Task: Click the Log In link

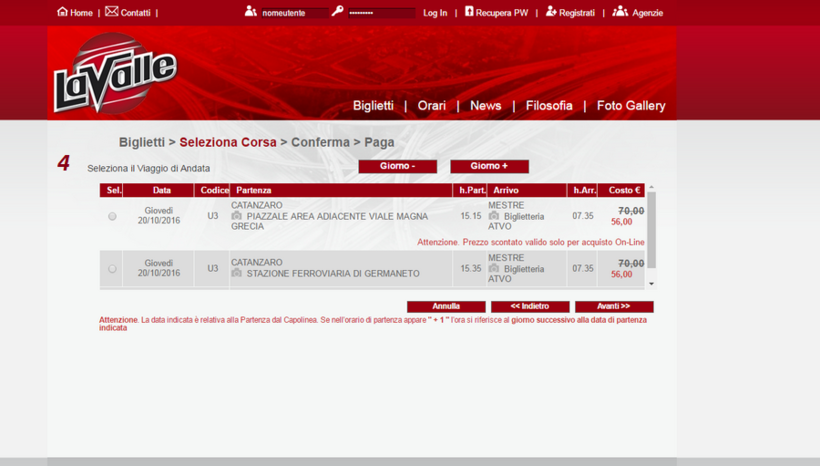Action: click(x=435, y=13)
